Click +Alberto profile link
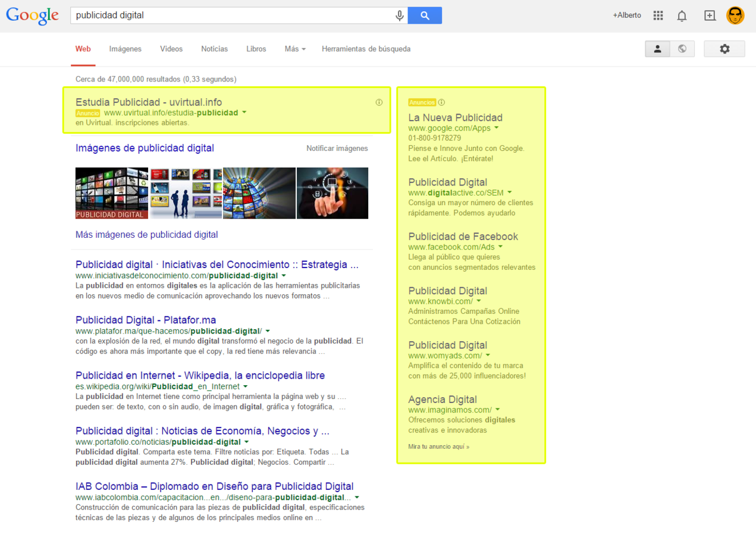Viewport: 756px width, 535px height. pos(627,15)
